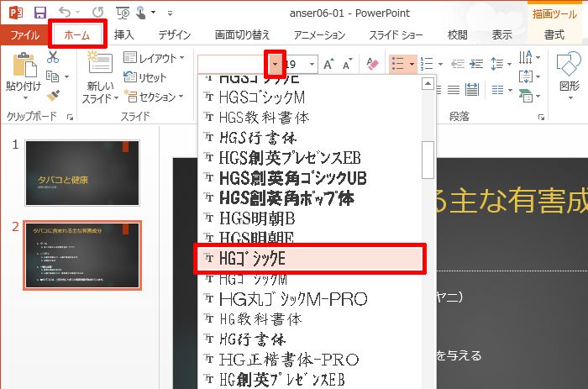This screenshot has height=389, width=588.
Task: Click the Undo arrow icon
Action: tap(65, 13)
